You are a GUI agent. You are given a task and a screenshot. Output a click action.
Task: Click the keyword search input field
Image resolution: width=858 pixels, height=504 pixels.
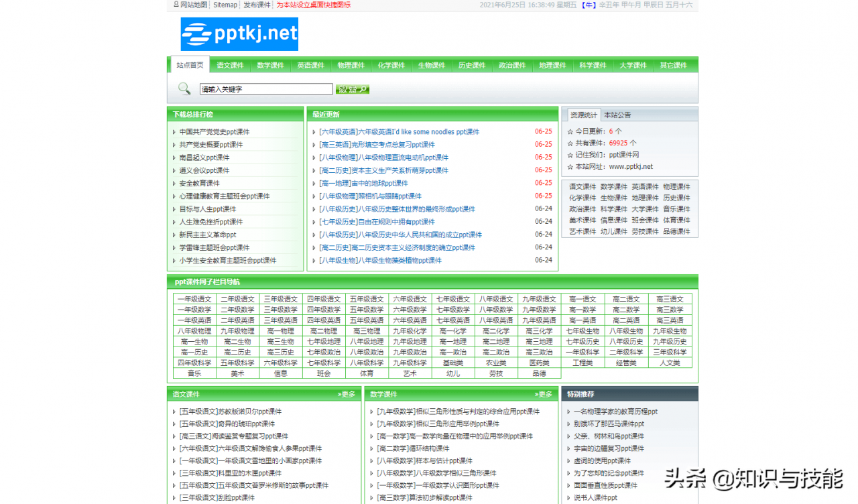point(266,89)
